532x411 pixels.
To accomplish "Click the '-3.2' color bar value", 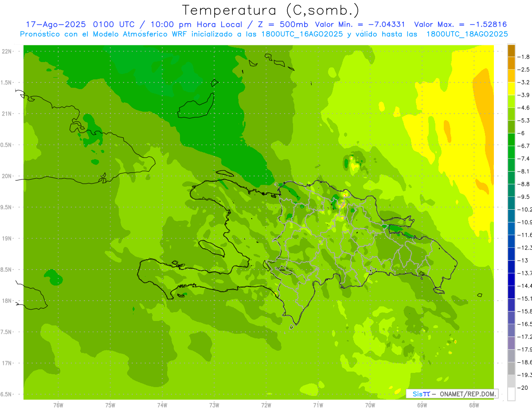I will point(524,82).
